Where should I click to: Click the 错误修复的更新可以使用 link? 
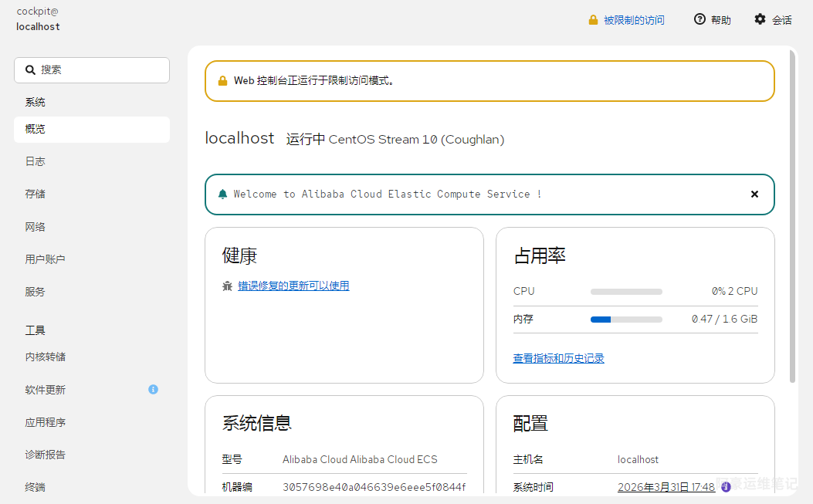[293, 286]
